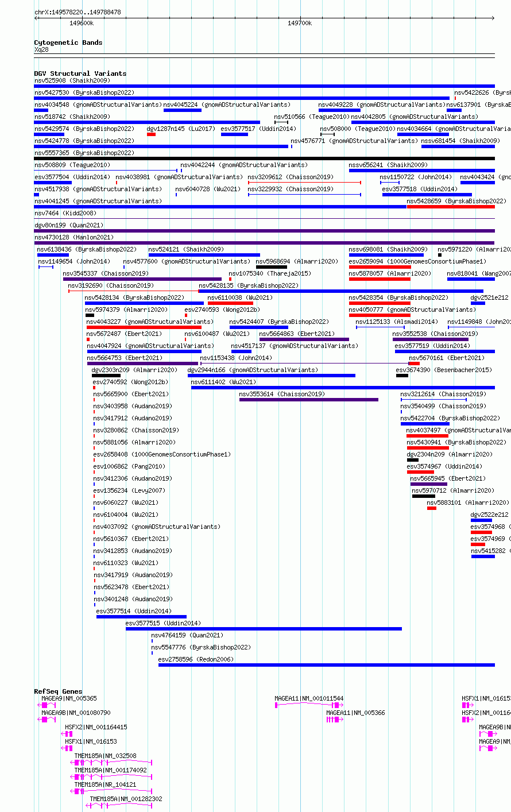Click transcript TMEM185A|NM_001282302
The height and width of the screenshot is (812, 511).
pos(126,799)
